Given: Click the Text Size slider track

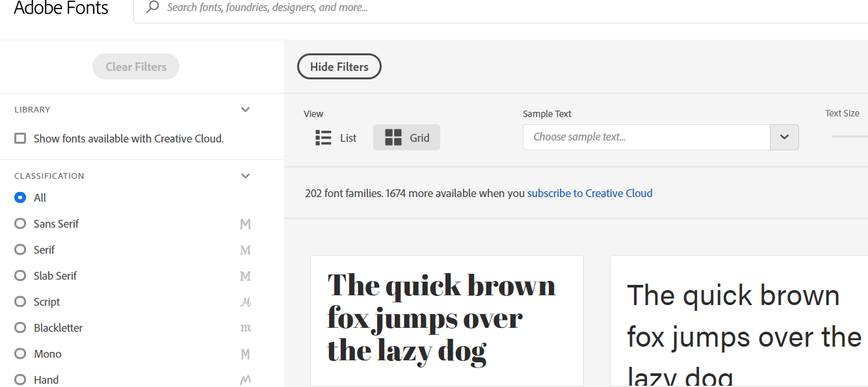Looking at the screenshot, I should click(849, 137).
